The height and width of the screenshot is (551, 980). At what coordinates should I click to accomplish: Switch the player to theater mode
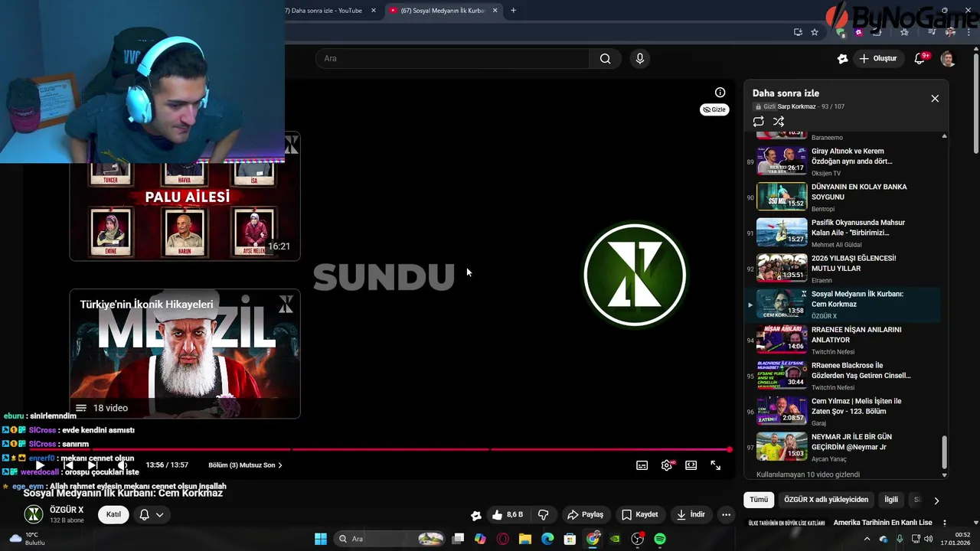(691, 465)
